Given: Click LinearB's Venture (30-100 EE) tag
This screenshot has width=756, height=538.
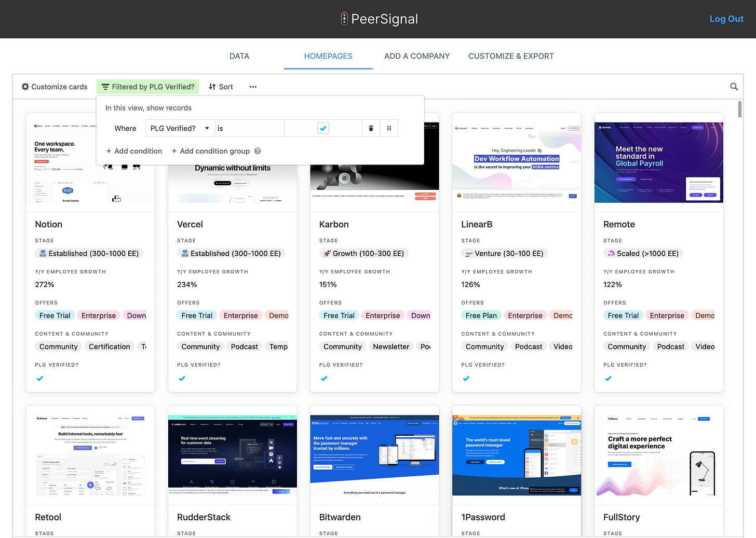Looking at the screenshot, I should [505, 253].
